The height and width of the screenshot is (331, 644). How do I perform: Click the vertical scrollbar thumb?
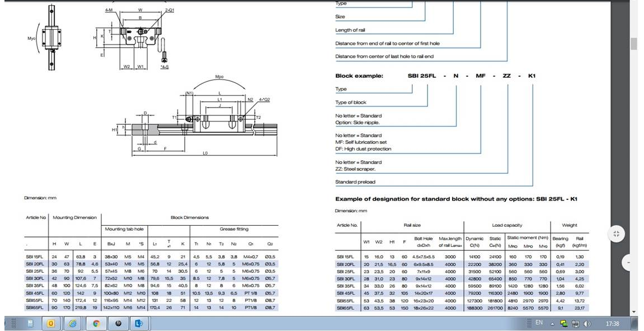[634, 44]
